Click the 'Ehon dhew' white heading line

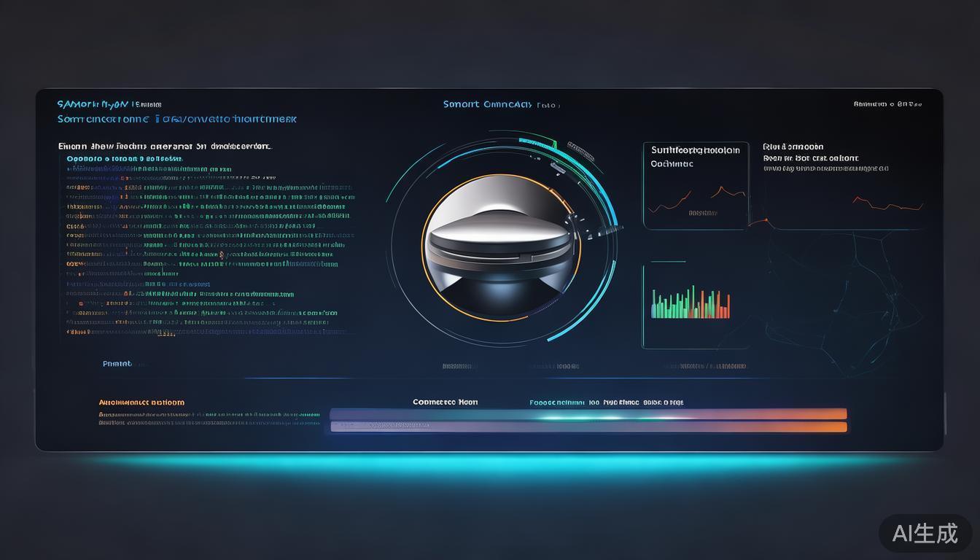pyautogui.click(x=165, y=146)
